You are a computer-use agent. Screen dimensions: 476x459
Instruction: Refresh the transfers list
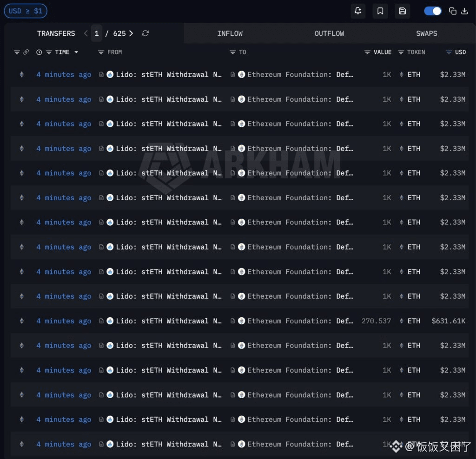pyautogui.click(x=145, y=33)
